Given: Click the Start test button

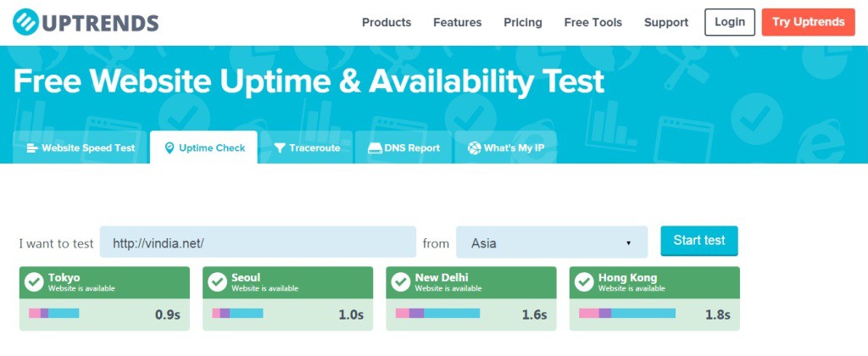Looking at the screenshot, I should point(699,241).
